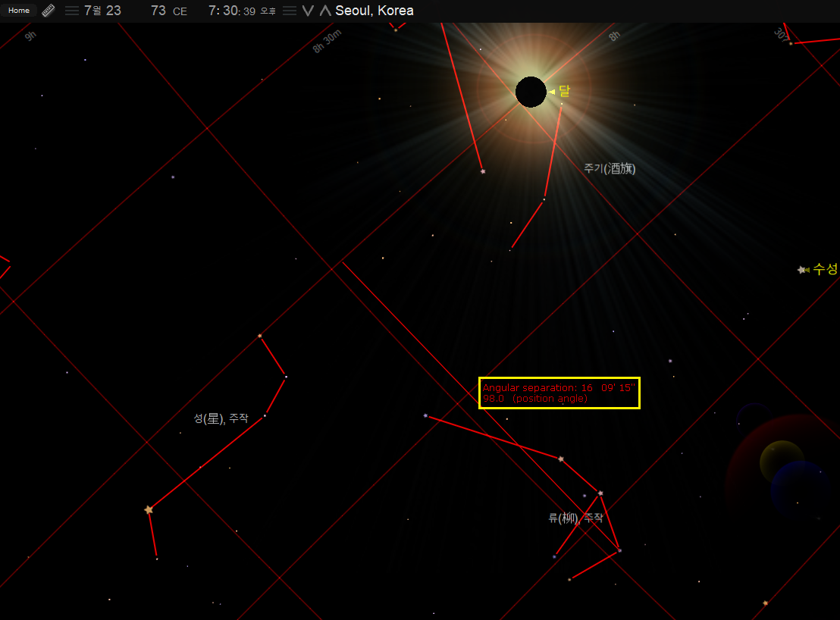The height and width of the screenshot is (620, 840).
Task: Toggle the 오후 AM/PM indicator
Action: [268, 11]
